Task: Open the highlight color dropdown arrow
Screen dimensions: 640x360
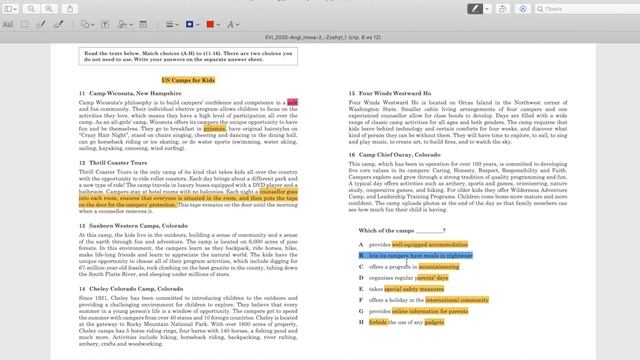Action: (487, 9)
